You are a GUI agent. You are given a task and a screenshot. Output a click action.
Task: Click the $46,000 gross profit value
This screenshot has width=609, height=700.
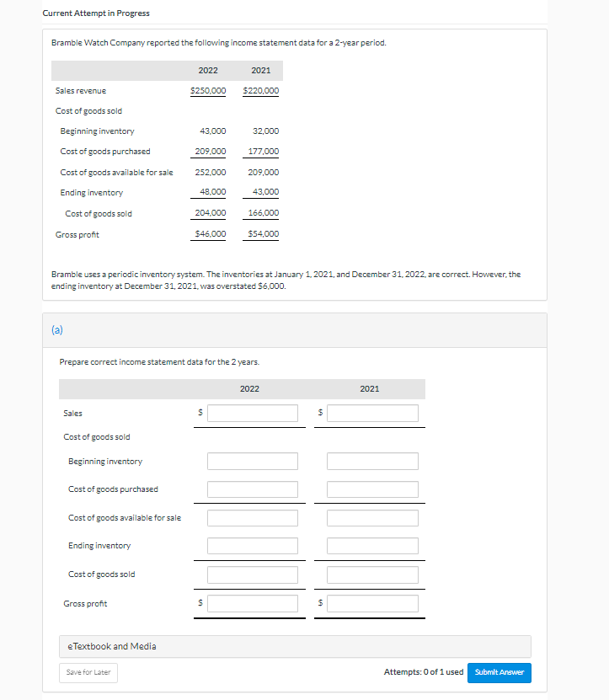(211, 234)
